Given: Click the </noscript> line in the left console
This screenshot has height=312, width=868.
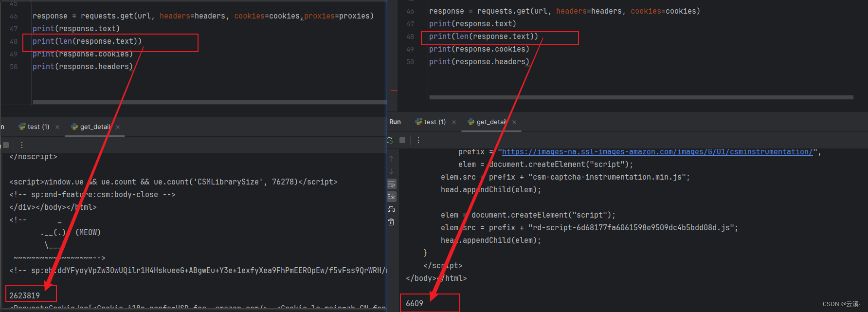Looking at the screenshot, I should point(34,157).
